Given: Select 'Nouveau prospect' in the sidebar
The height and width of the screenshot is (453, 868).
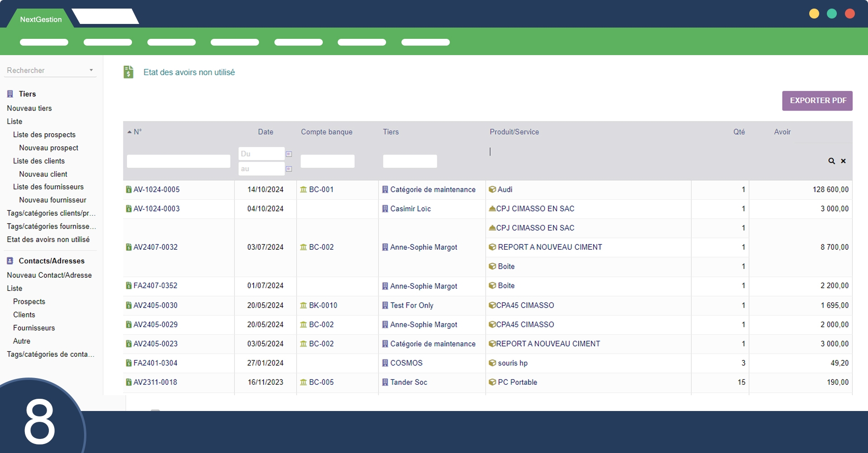Looking at the screenshot, I should coord(49,148).
